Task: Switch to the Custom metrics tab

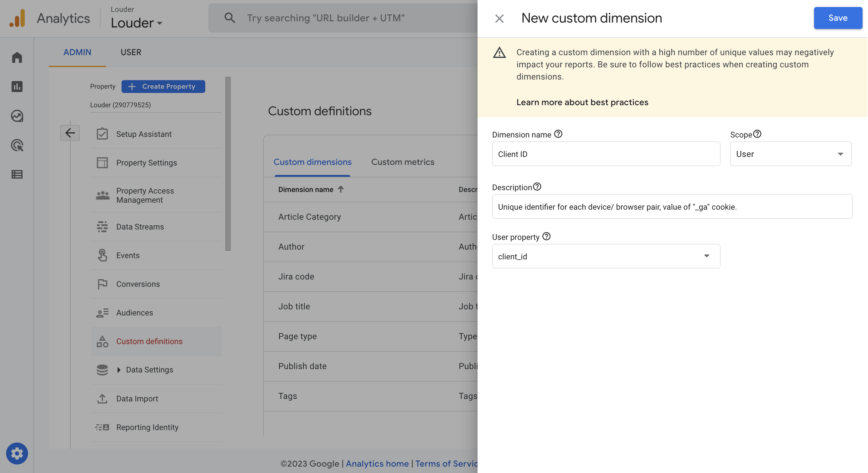Action: coord(402,162)
